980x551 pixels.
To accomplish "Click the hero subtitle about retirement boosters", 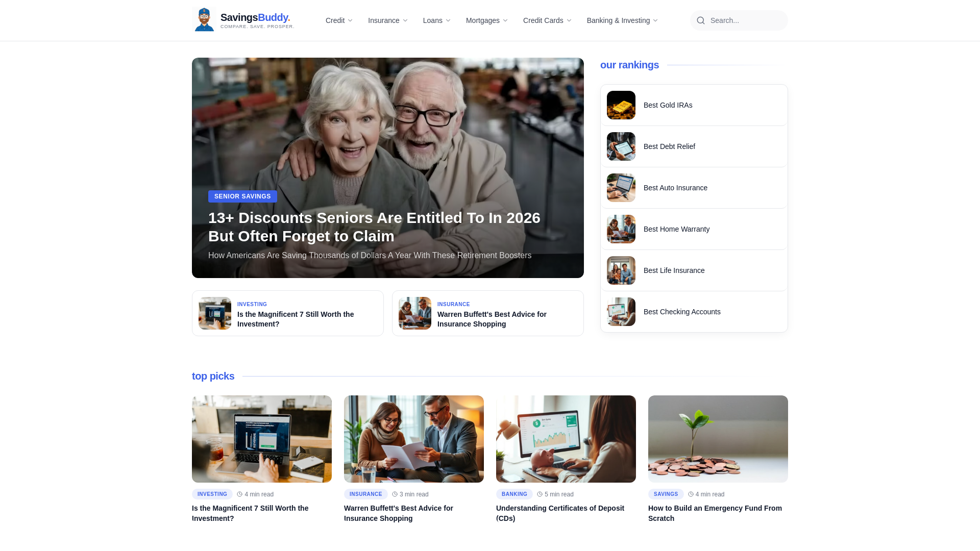I will pos(370,256).
